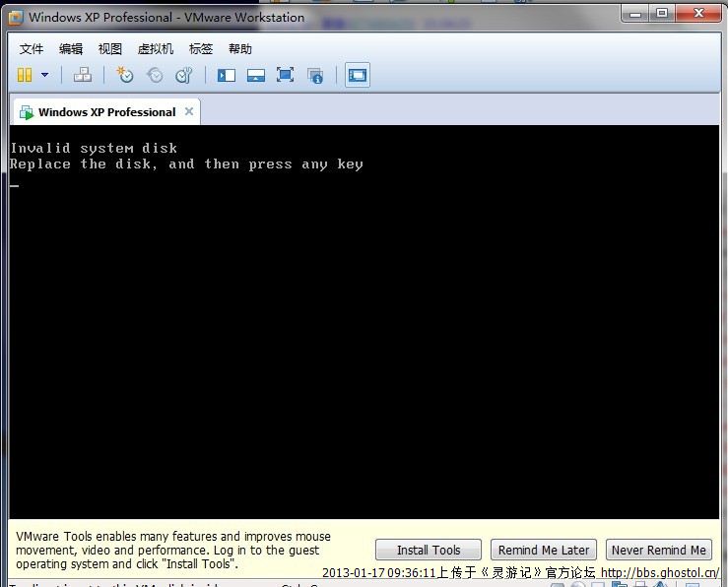The width and height of the screenshot is (728, 587).
Task: Open the 文件 (File) menu
Action: pos(32,48)
